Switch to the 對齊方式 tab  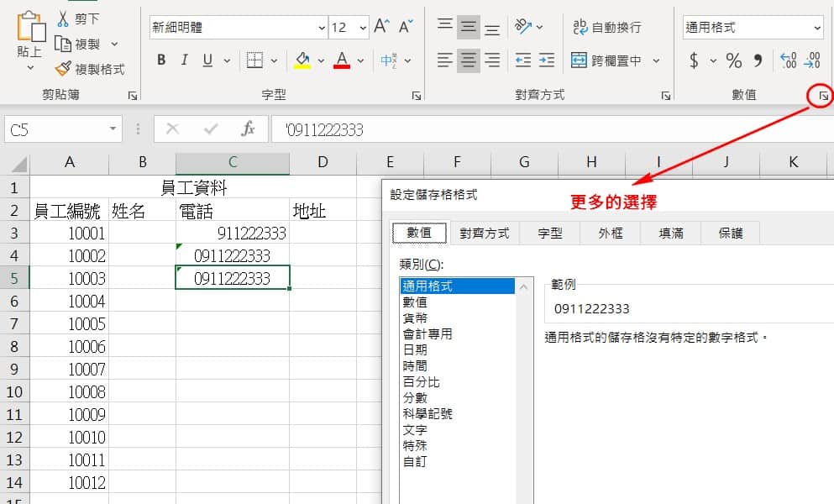[485, 234]
